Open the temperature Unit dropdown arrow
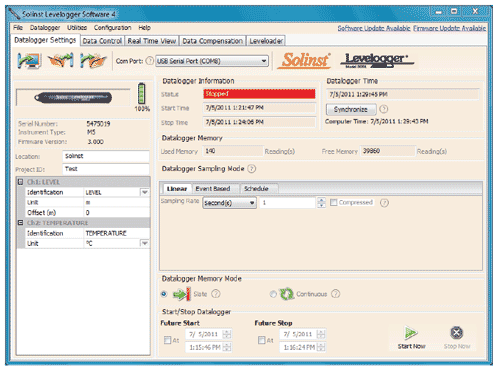Viewport: 500px width, 374px height. [144, 243]
